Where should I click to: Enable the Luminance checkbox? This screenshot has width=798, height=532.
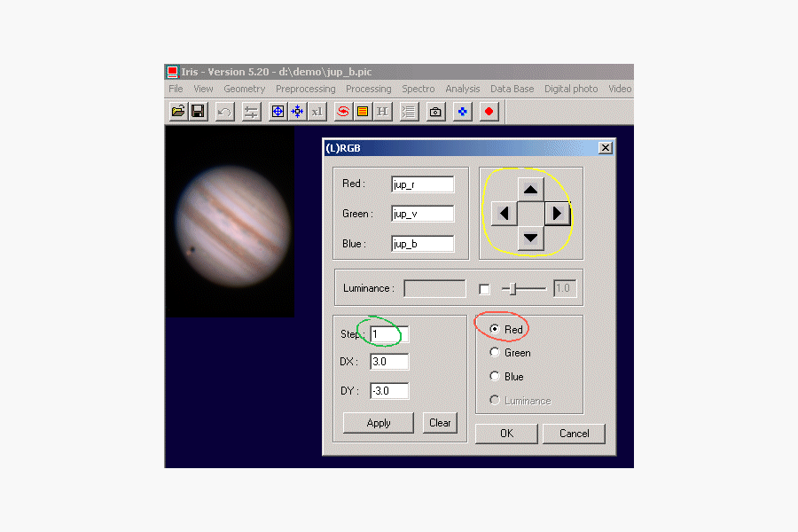pos(484,289)
